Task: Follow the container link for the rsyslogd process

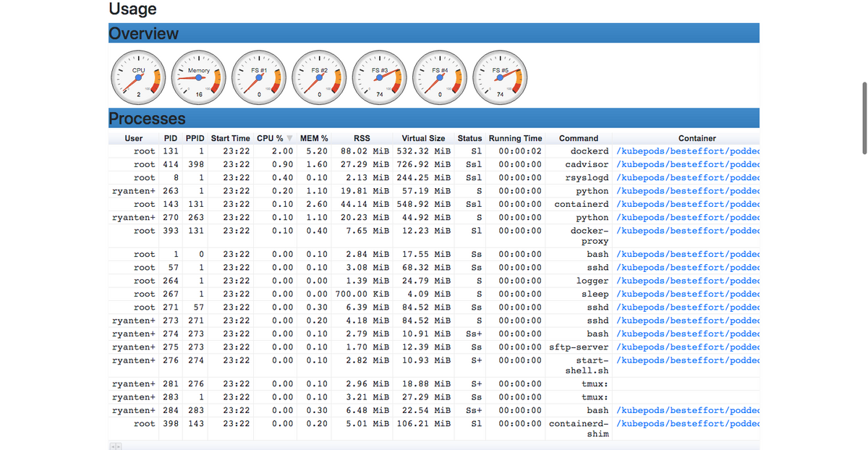Action: coord(687,177)
